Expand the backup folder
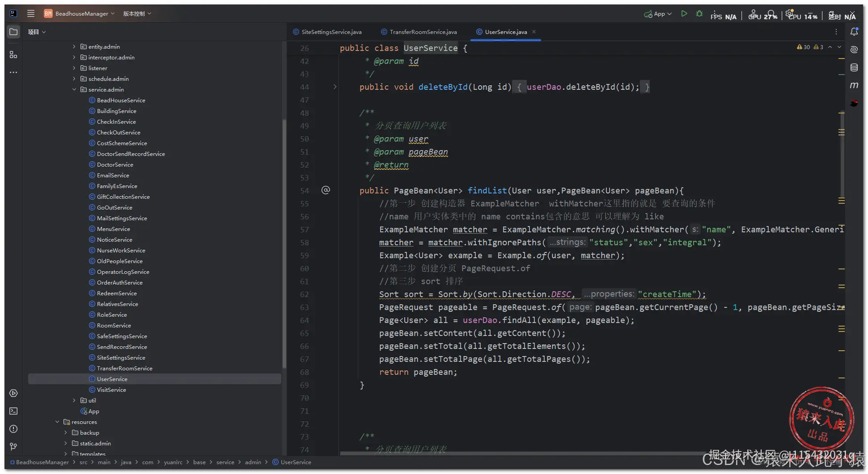Screen dimensions: 868x474 (x=66, y=432)
